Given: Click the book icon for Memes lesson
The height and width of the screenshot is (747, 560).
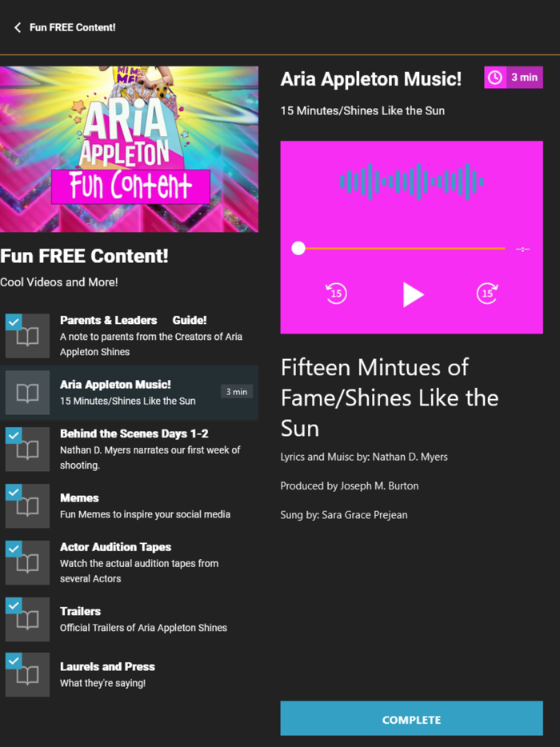Looking at the screenshot, I should coord(28,506).
